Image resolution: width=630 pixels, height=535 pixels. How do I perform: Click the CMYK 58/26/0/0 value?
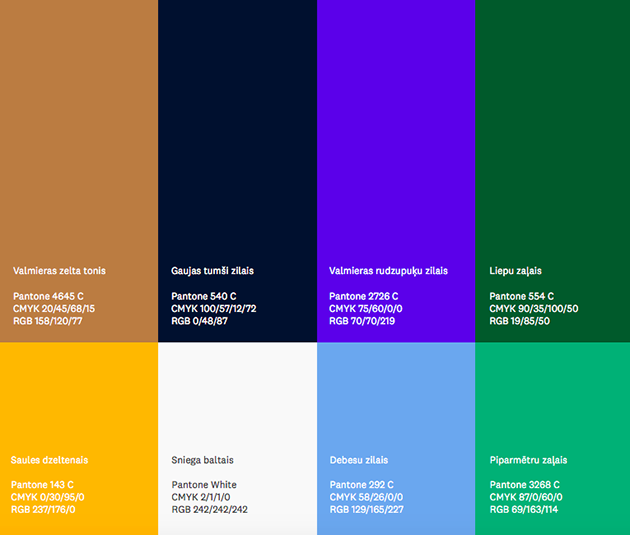[366, 497]
